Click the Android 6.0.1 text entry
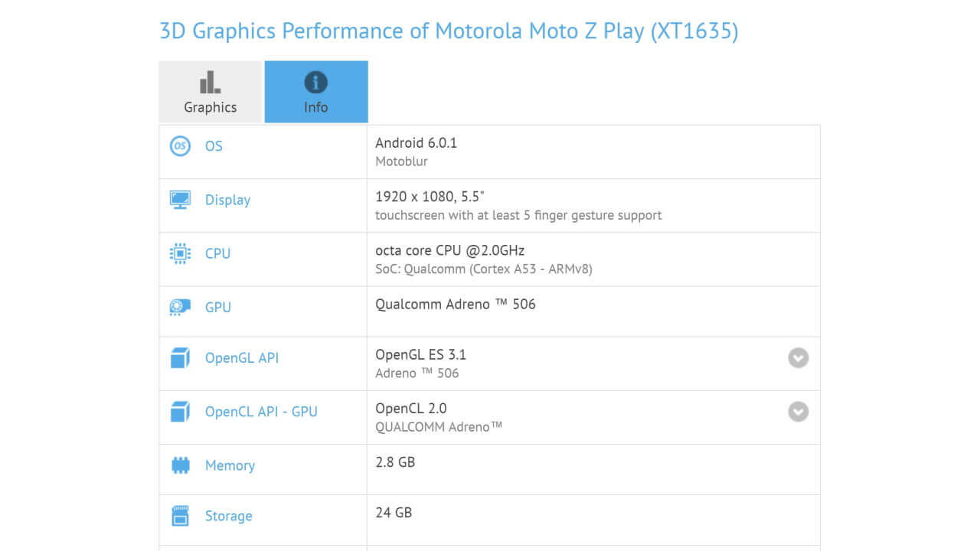This screenshot has height=551, width=980. tap(416, 142)
